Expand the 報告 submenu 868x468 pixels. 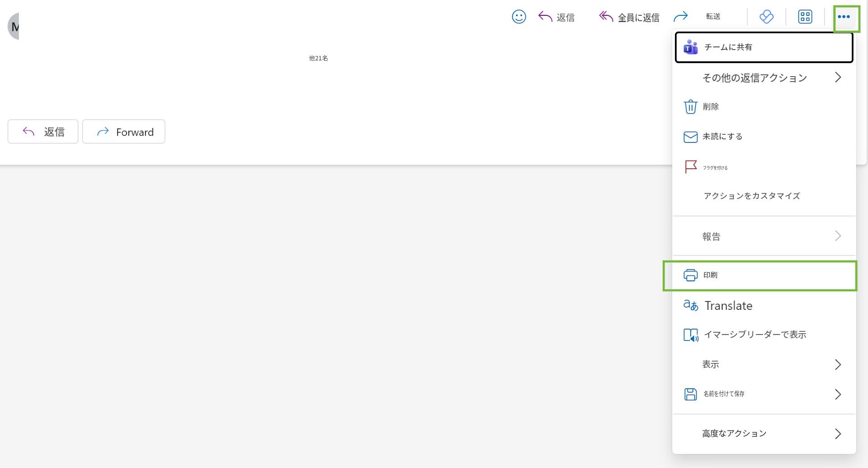[x=764, y=236]
